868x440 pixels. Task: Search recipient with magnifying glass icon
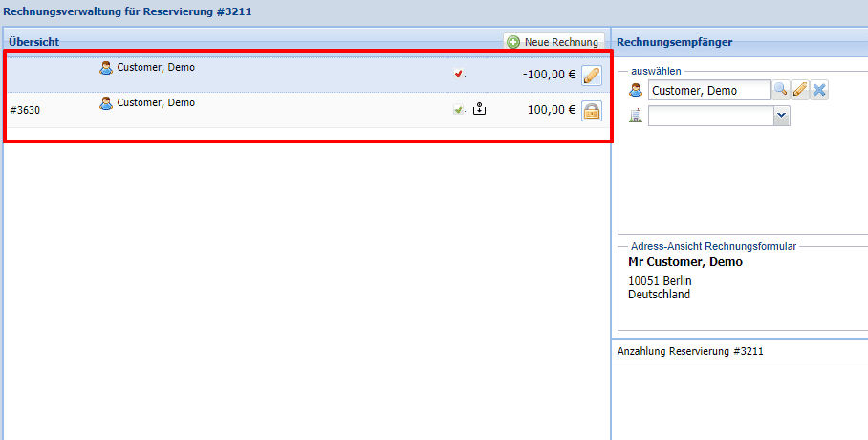pyautogui.click(x=781, y=90)
